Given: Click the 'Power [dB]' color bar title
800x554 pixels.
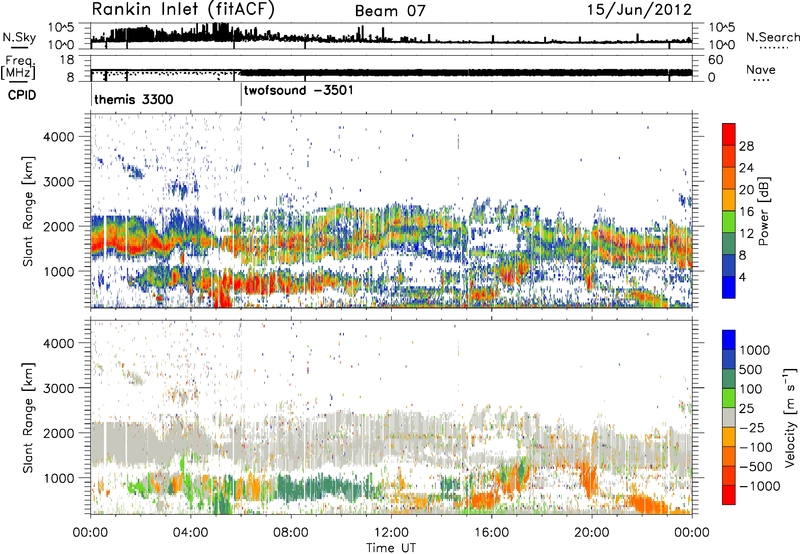Looking at the screenshot, I should [763, 211].
